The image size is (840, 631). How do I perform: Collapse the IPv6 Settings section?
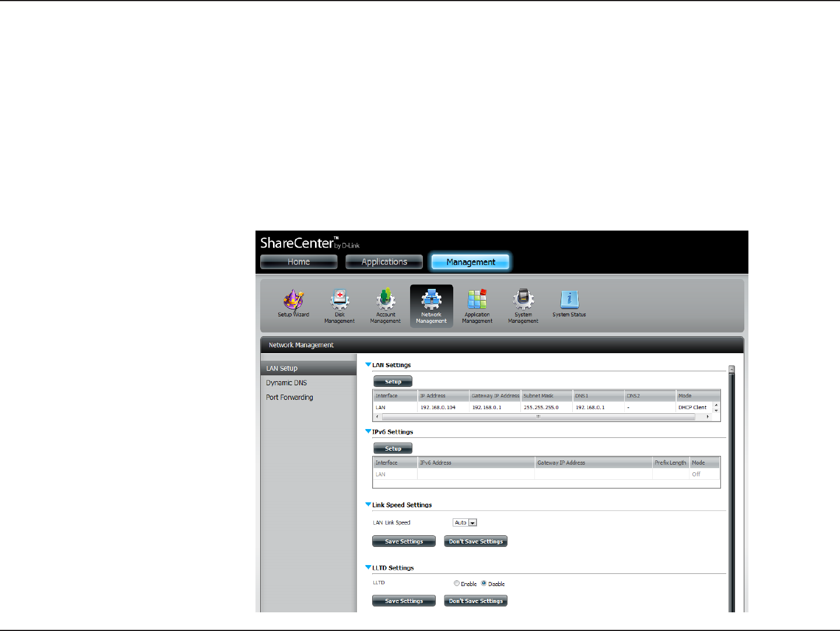(x=368, y=431)
